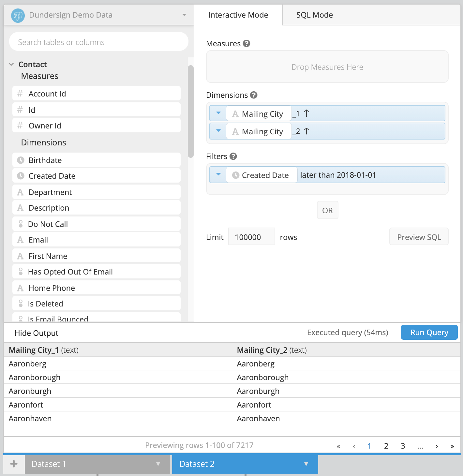Toggle sort arrow for Mailing City _1

pos(306,113)
